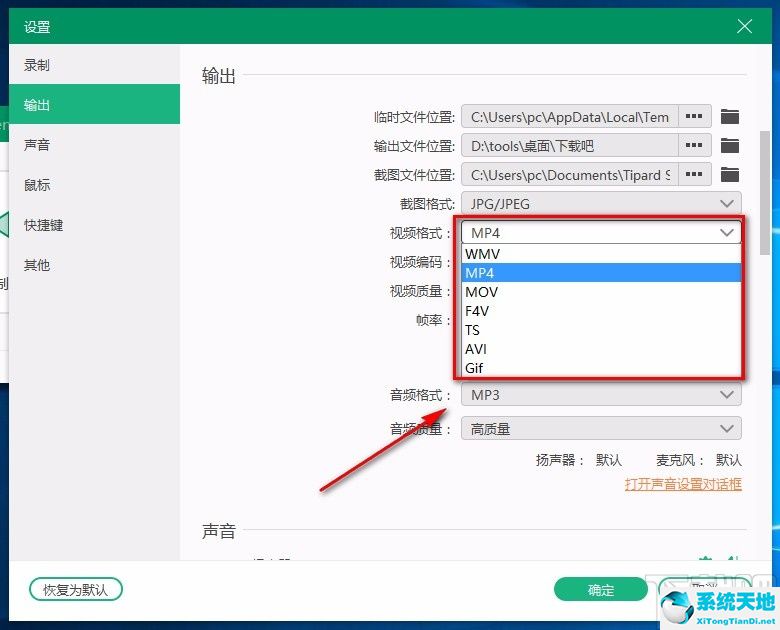Choose AVI video format option
The width and height of the screenshot is (780, 630).
tap(601, 349)
